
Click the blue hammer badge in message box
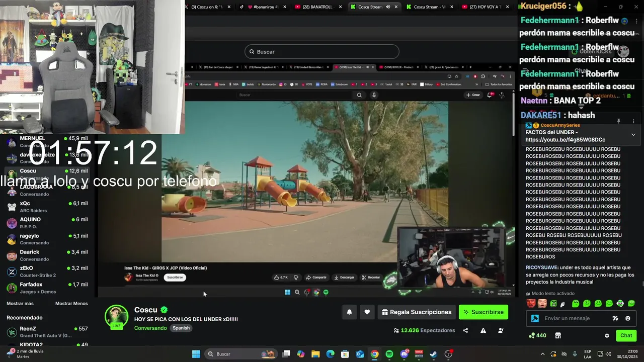pyautogui.click(x=535, y=318)
